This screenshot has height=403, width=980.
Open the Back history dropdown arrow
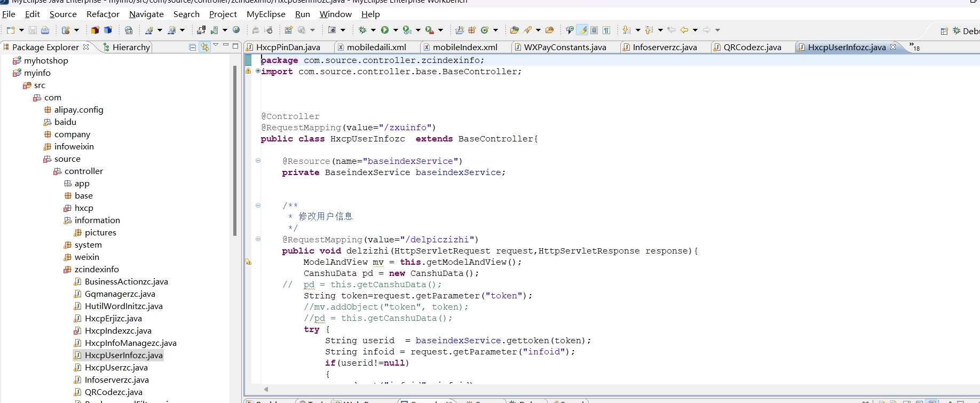pos(695,30)
